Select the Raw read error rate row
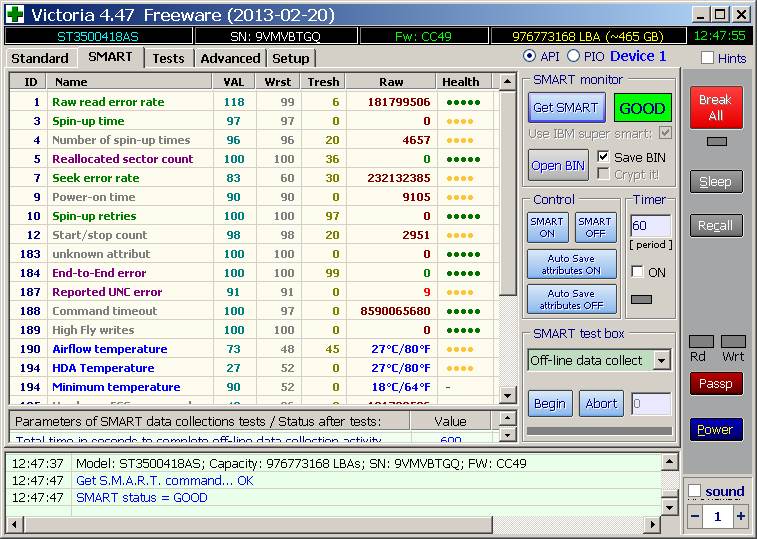 (x=253, y=102)
